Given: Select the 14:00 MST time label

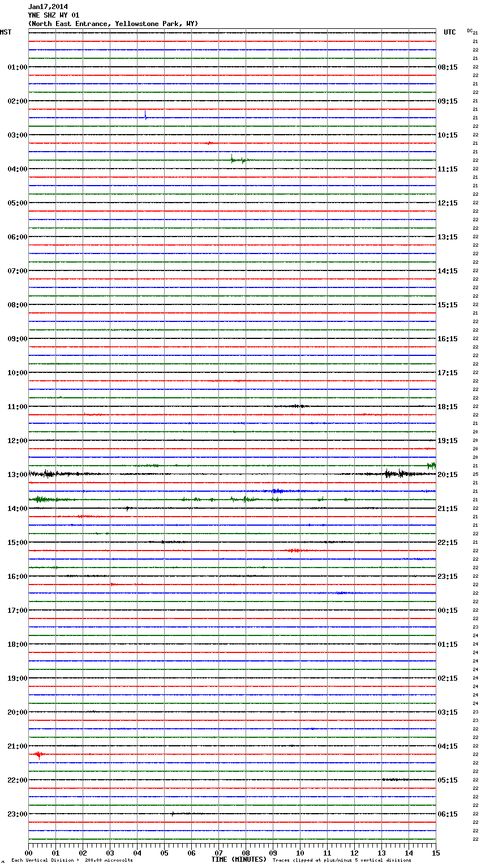Looking at the screenshot, I should pyautogui.click(x=17, y=509).
